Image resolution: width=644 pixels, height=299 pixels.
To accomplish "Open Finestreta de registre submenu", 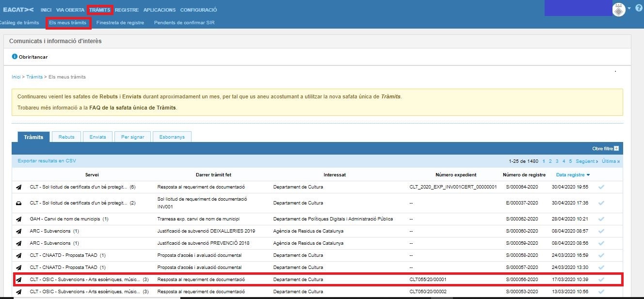I will [120, 23].
